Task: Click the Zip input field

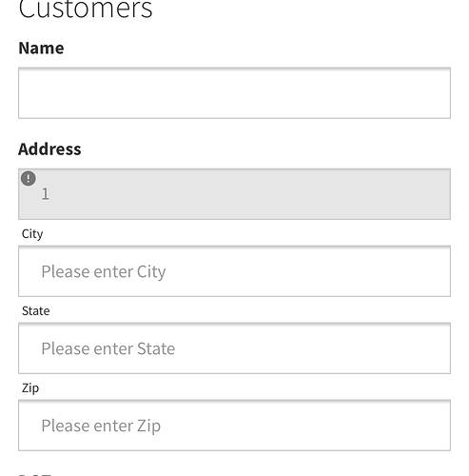Action: (x=234, y=426)
